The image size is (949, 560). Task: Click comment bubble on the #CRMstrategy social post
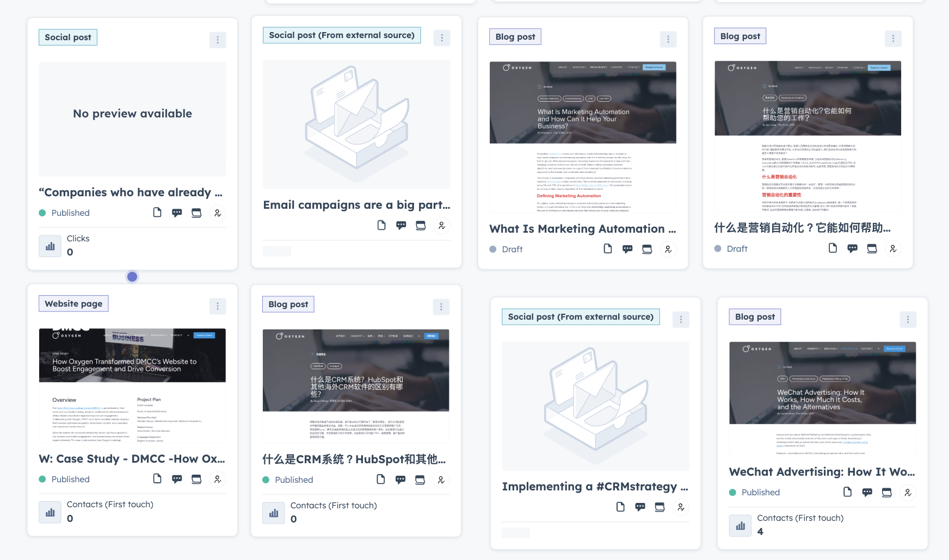(640, 507)
